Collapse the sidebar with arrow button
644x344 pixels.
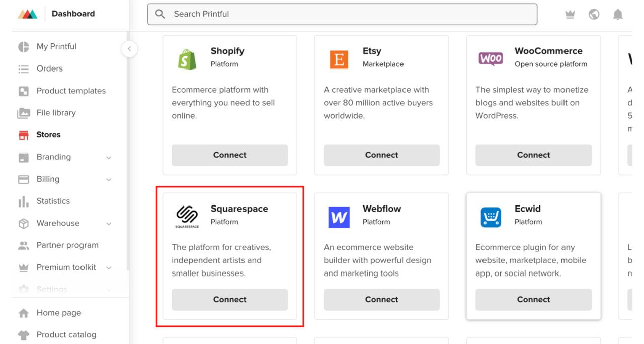129,49
